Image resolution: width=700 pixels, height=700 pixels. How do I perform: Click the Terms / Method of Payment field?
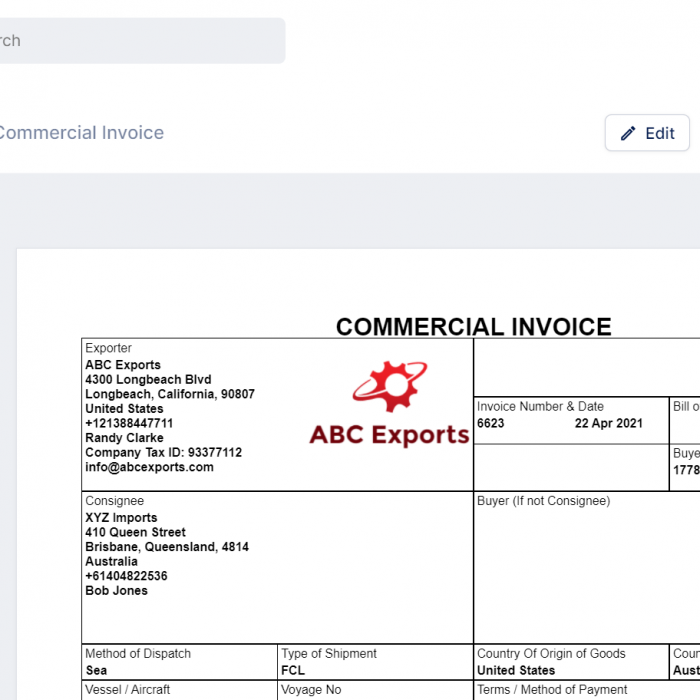552,690
